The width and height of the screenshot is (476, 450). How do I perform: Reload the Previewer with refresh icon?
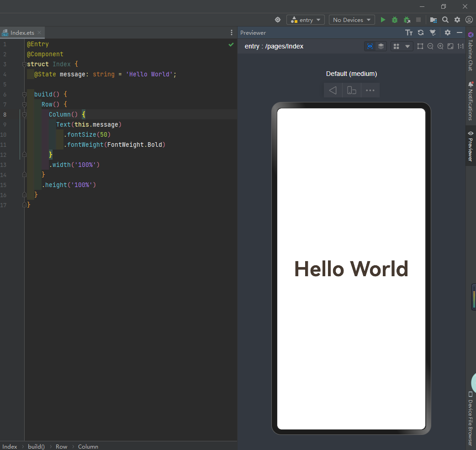[421, 32]
